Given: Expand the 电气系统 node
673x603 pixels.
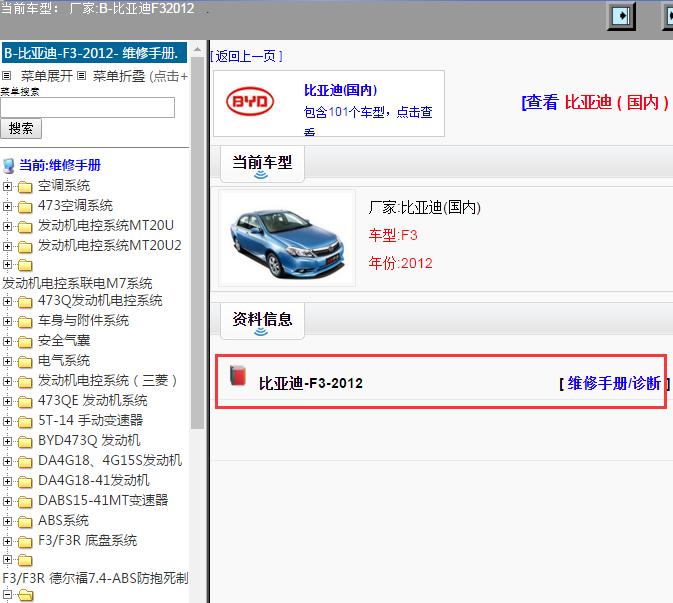Looking at the screenshot, I should pos(7,362).
